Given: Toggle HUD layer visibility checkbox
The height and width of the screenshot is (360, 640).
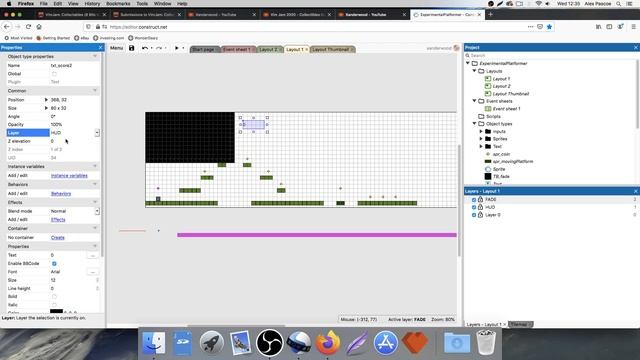Looking at the screenshot, I should tap(474, 207).
